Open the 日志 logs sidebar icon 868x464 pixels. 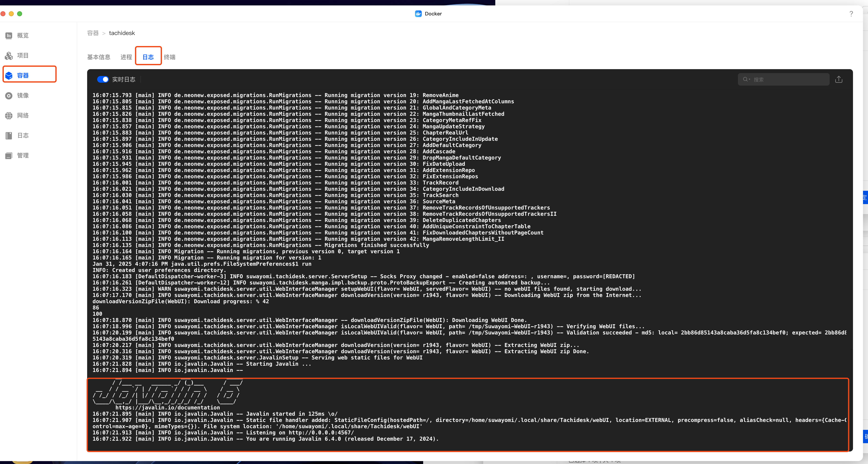click(x=9, y=135)
